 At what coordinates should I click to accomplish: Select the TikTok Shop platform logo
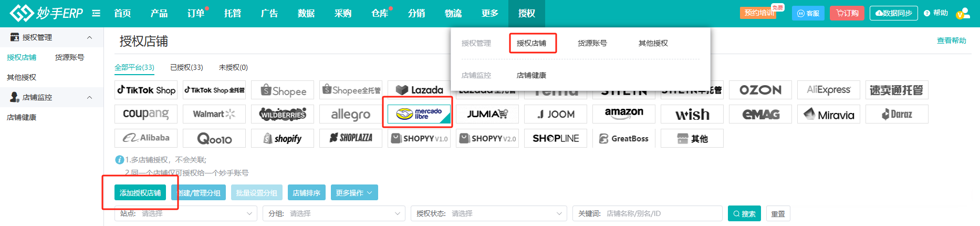146,90
